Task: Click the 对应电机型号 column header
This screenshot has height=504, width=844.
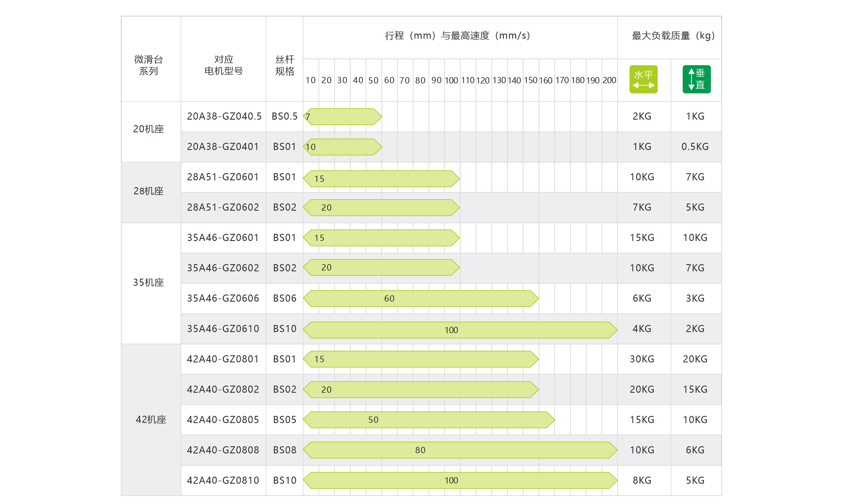Action: click(224, 65)
